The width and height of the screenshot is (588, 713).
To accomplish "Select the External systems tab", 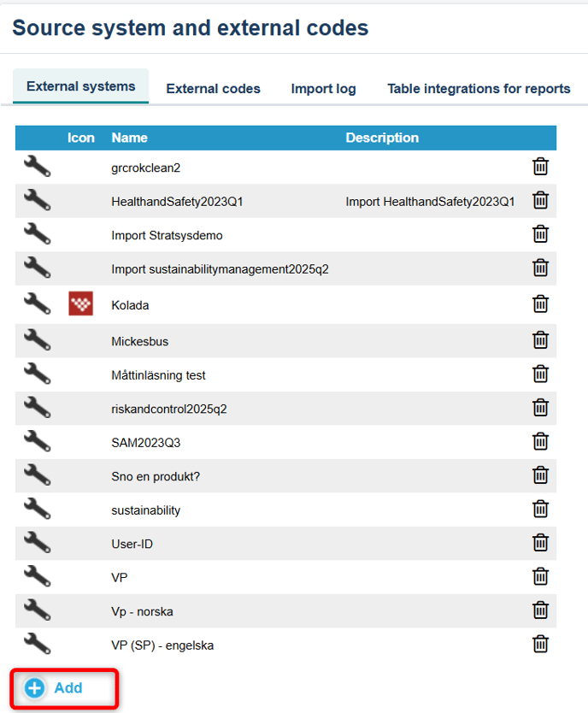I will point(81,86).
